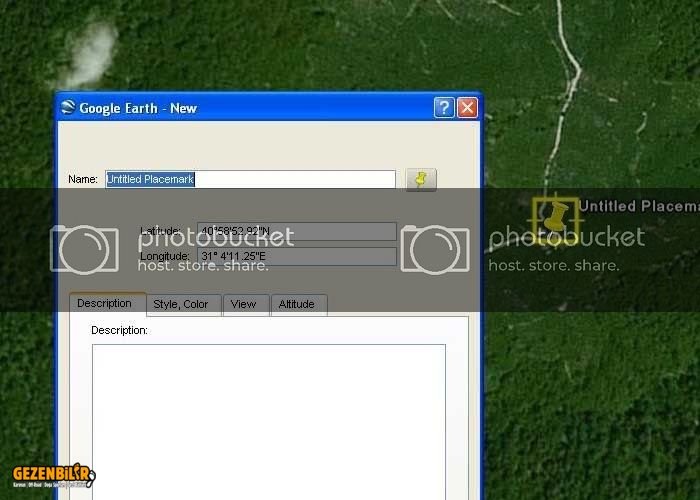Image resolution: width=700 pixels, height=500 pixels.
Task: Click the left Photobucket camera watermark
Action: click(x=84, y=249)
